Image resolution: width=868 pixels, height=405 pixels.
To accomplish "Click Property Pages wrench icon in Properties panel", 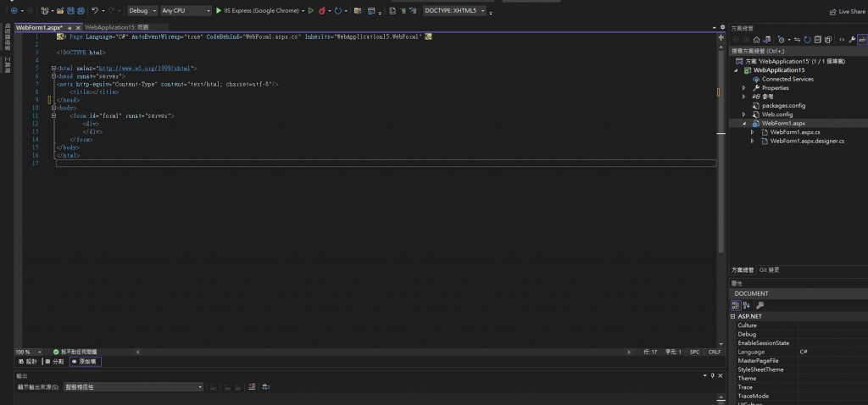I will (x=760, y=305).
